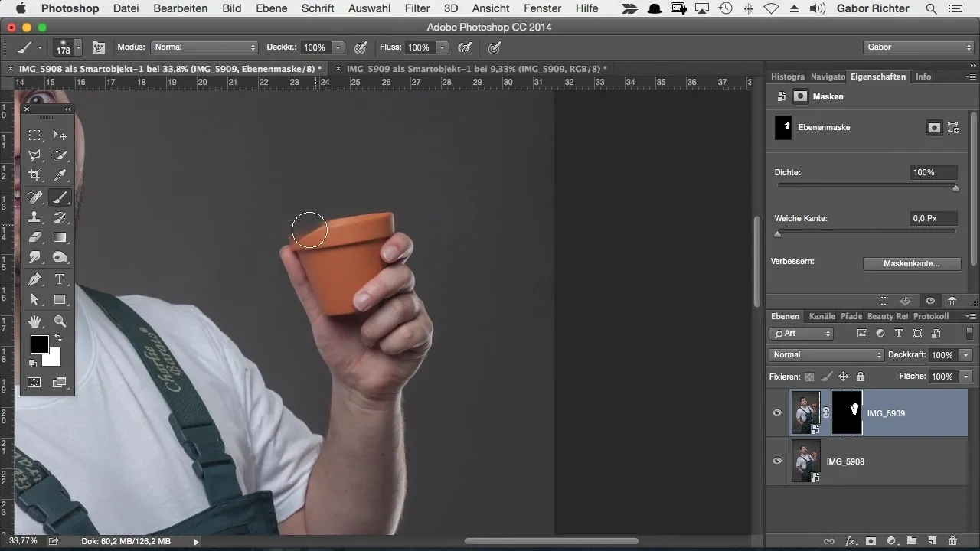Screen dimensions: 980x551
Task: Open the Ebene menu
Action: [x=272, y=8]
